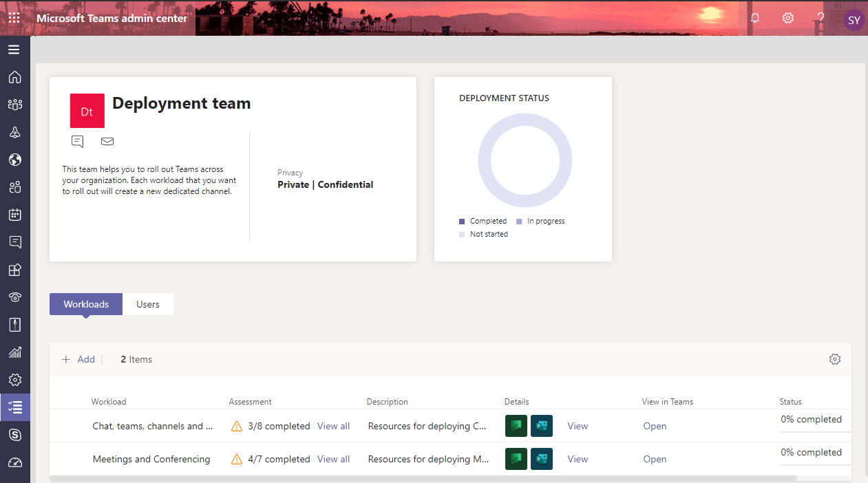Click 0% completed progress bar for Chat row
The width and height of the screenshot is (868, 483).
tap(816, 431)
